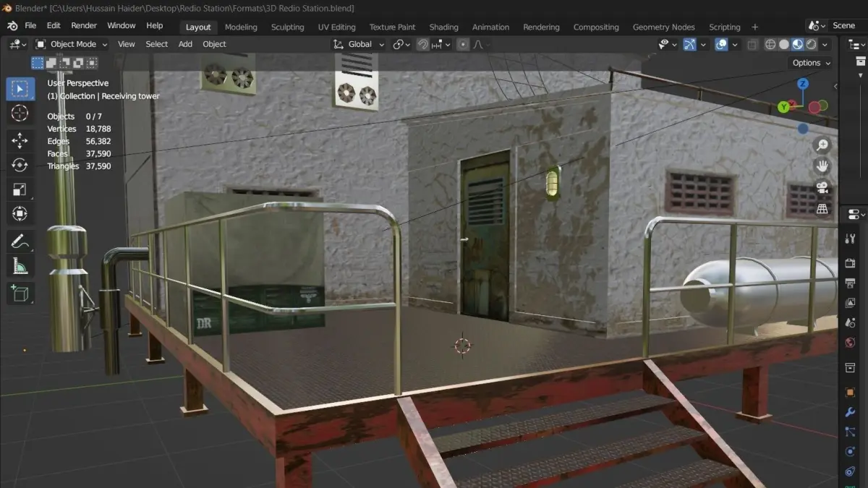Activate the Cursor tool

[20, 114]
